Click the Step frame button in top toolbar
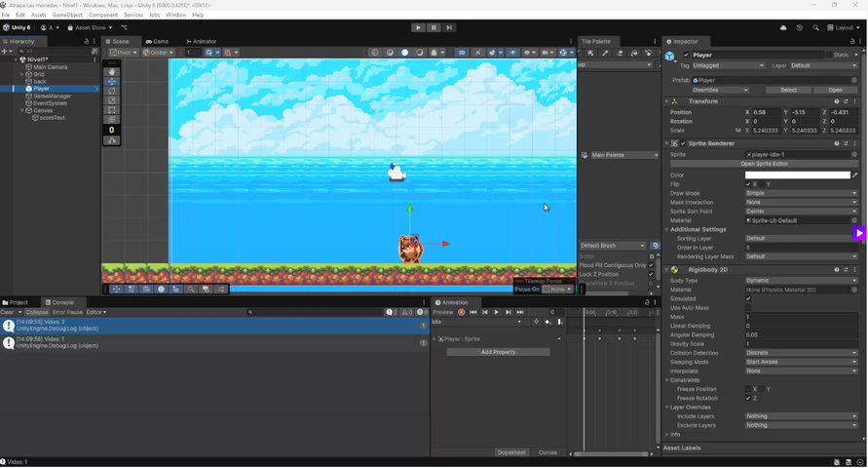The width and height of the screenshot is (868, 468). [x=449, y=27]
